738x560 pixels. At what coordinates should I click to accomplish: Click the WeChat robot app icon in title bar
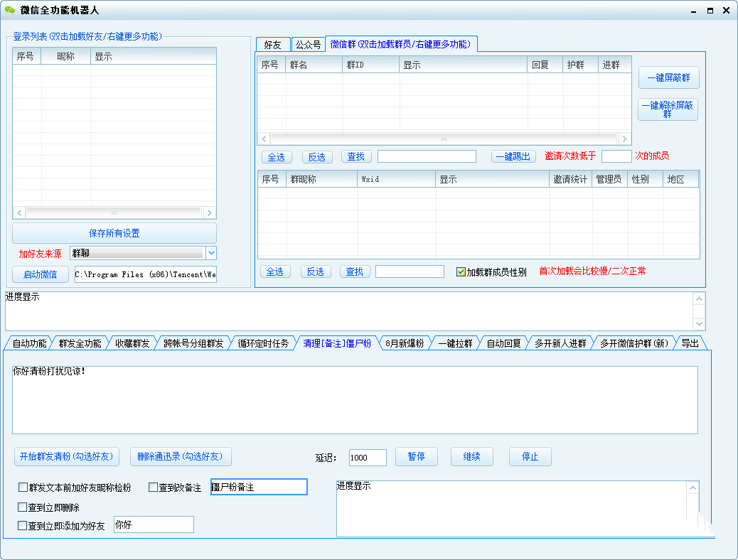tap(10, 10)
